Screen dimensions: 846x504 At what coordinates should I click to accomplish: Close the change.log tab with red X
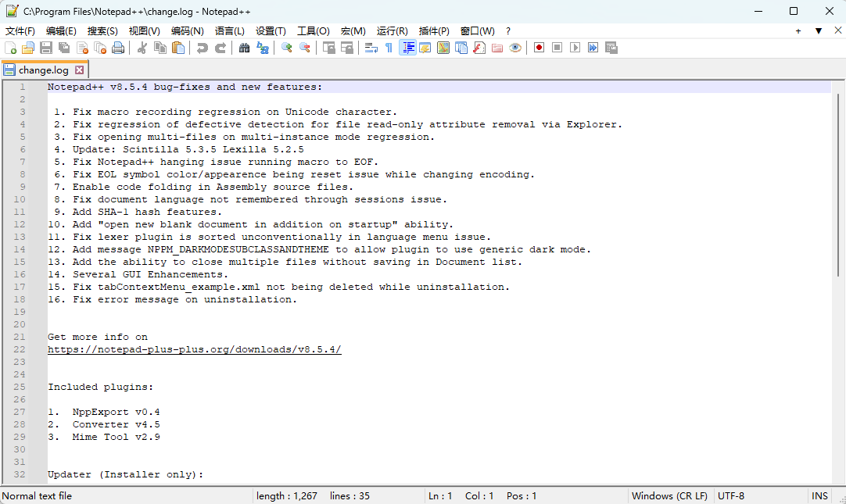79,70
